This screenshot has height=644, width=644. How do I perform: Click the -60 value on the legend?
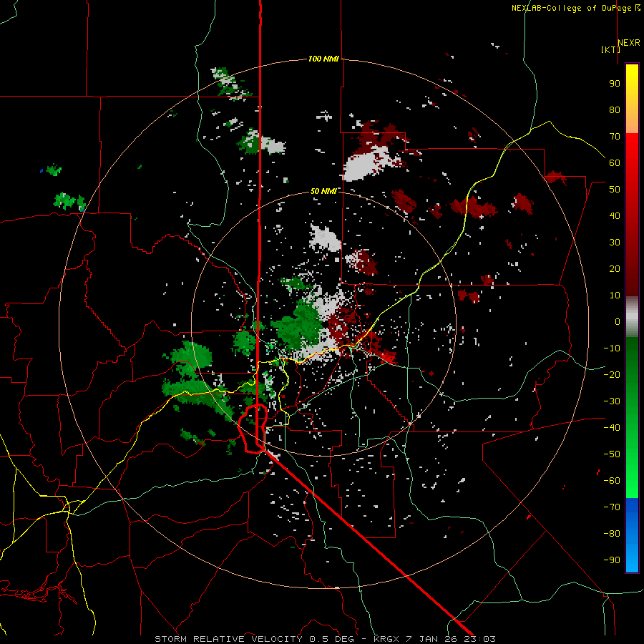click(x=612, y=481)
